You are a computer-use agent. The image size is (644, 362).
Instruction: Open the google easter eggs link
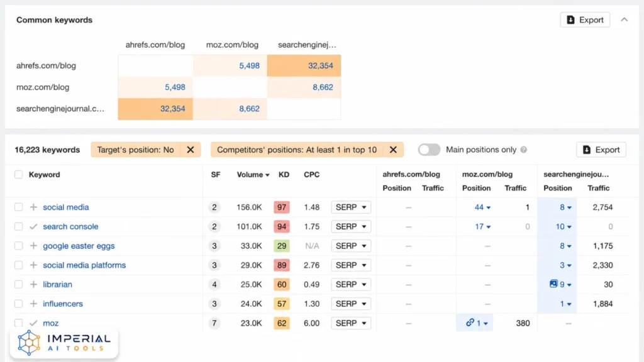coord(79,246)
